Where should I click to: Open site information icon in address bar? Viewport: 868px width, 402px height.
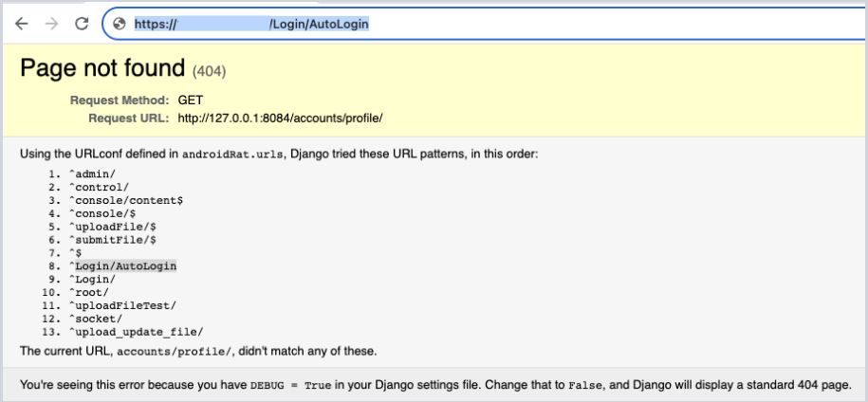tap(120, 25)
